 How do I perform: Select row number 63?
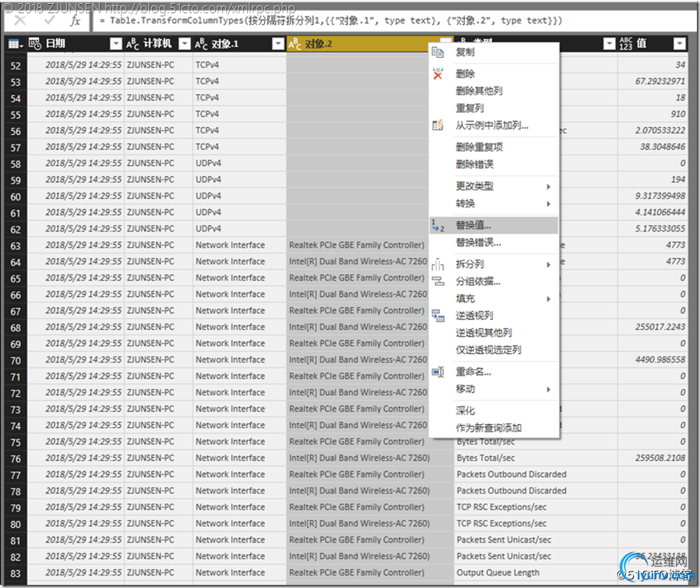pyautogui.click(x=16, y=246)
